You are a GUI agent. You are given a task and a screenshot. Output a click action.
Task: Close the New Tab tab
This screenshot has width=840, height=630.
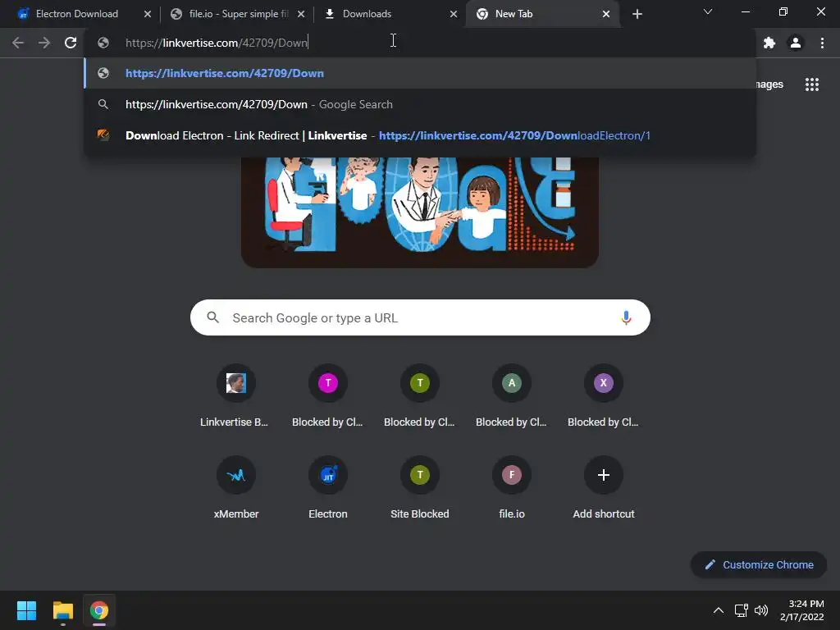(x=606, y=14)
